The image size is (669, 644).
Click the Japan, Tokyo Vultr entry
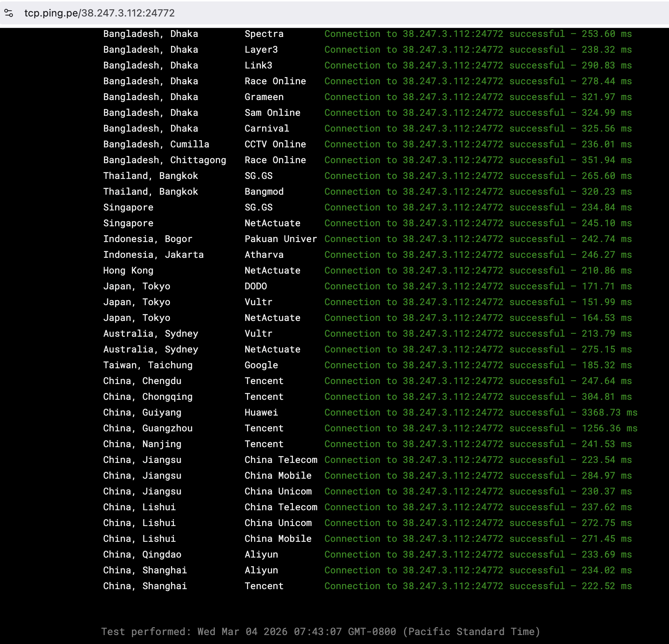tap(258, 302)
